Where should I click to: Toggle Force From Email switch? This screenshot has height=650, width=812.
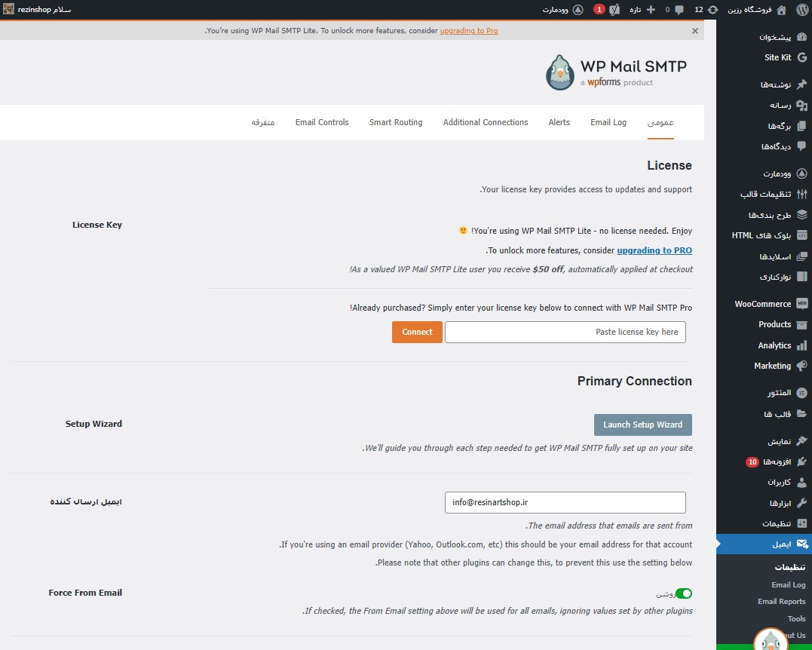(684, 593)
